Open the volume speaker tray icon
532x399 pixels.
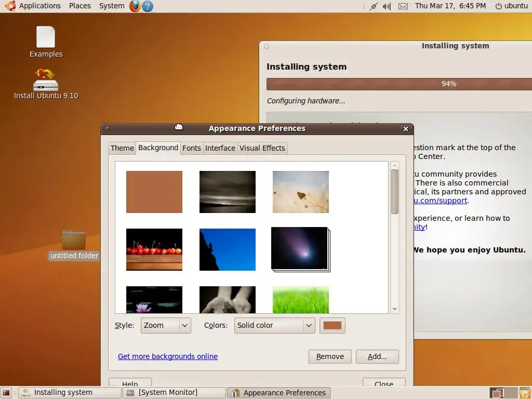(x=387, y=6)
